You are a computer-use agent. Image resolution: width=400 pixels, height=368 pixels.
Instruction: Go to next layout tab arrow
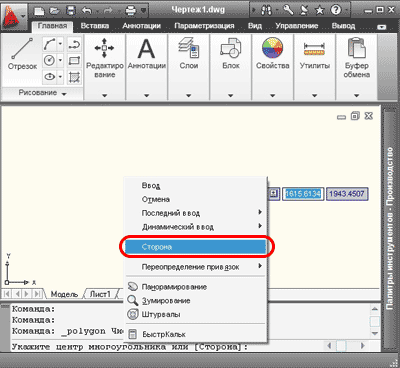pos(27,294)
